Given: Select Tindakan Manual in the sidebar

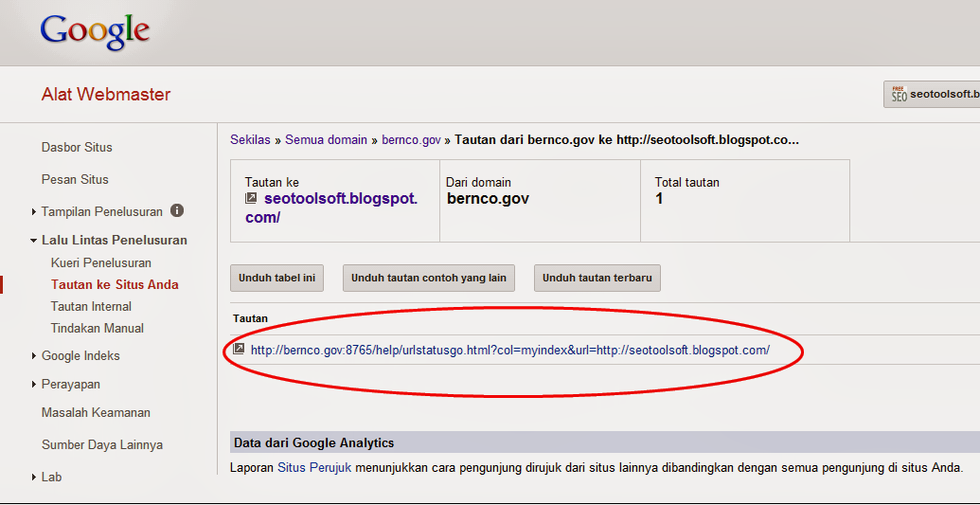Looking at the screenshot, I should (98, 328).
